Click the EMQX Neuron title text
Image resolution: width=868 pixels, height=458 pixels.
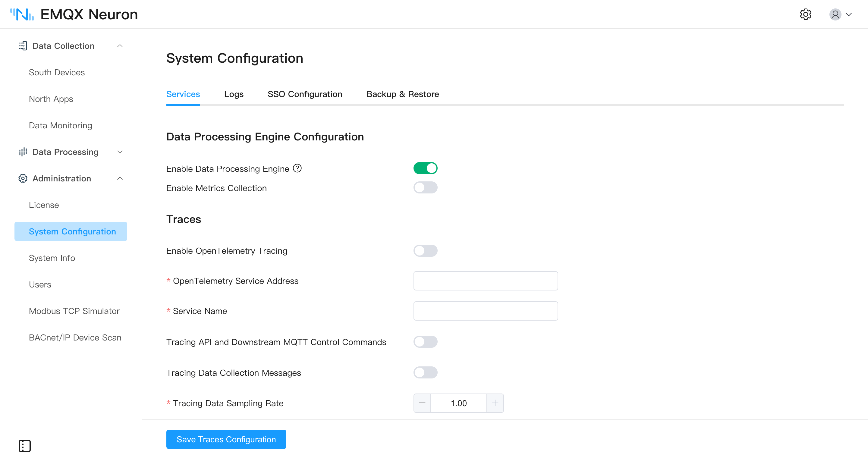89,14
